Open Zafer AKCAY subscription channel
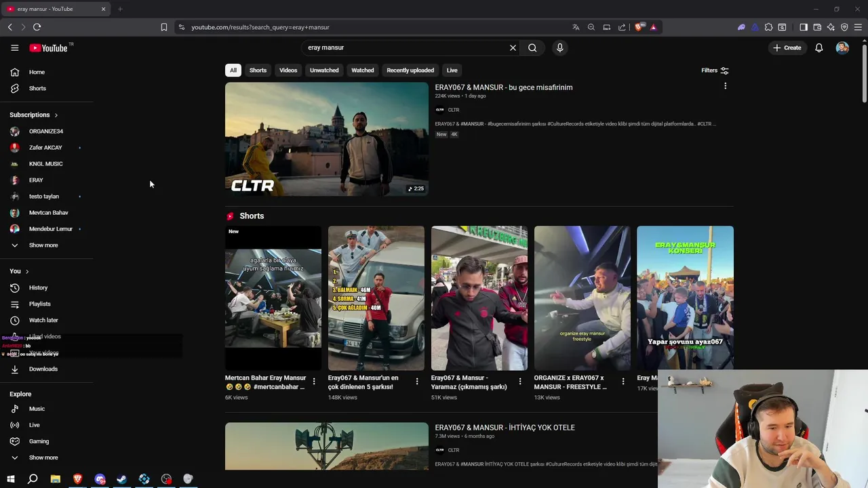868x488 pixels. click(x=46, y=148)
